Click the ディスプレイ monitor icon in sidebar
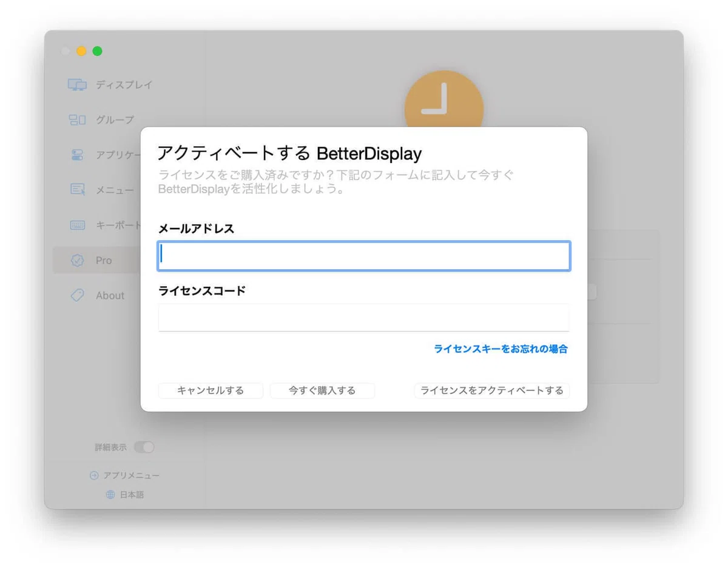 (x=77, y=85)
